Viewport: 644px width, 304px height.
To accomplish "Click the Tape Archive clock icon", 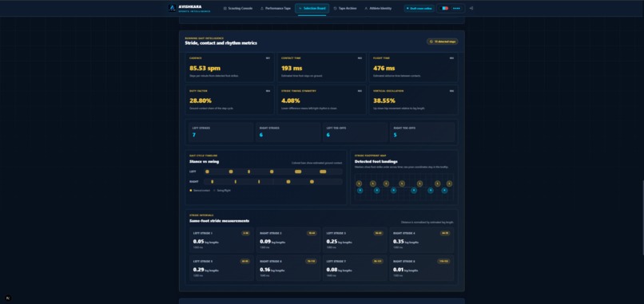I will coord(335,8).
